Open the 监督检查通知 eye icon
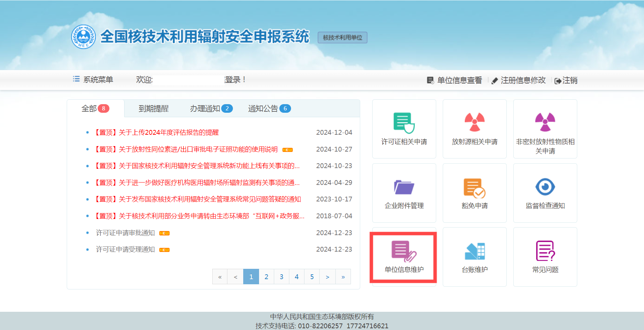 (545, 187)
